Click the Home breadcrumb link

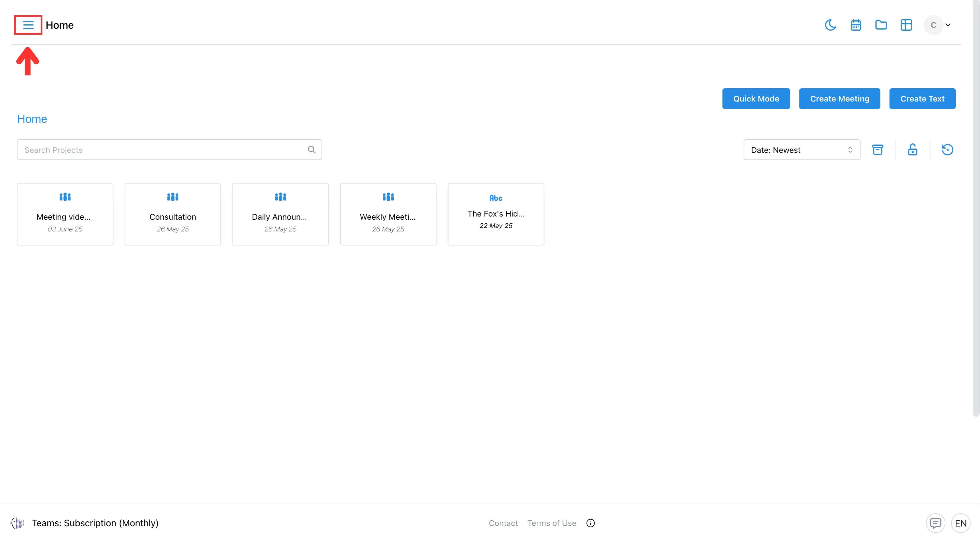(x=32, y=119)
